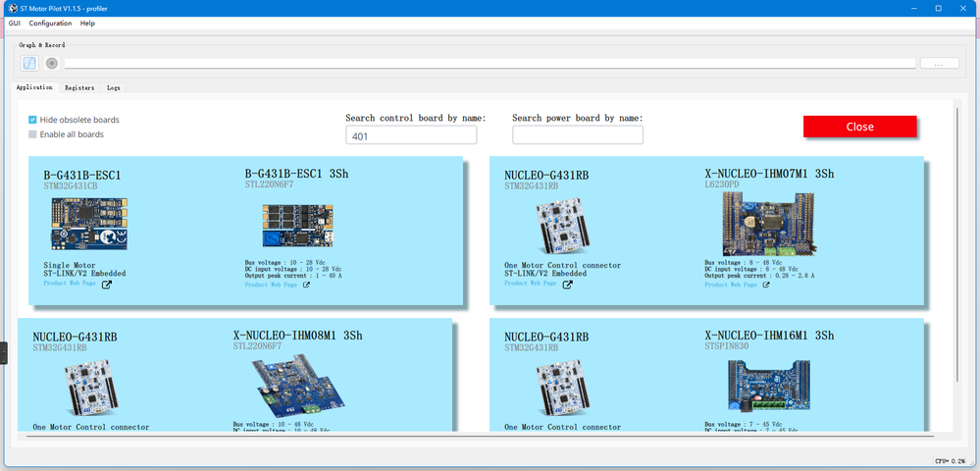Click the CPU usage status indicator
980x471 pixels.
tap(950, 460)
